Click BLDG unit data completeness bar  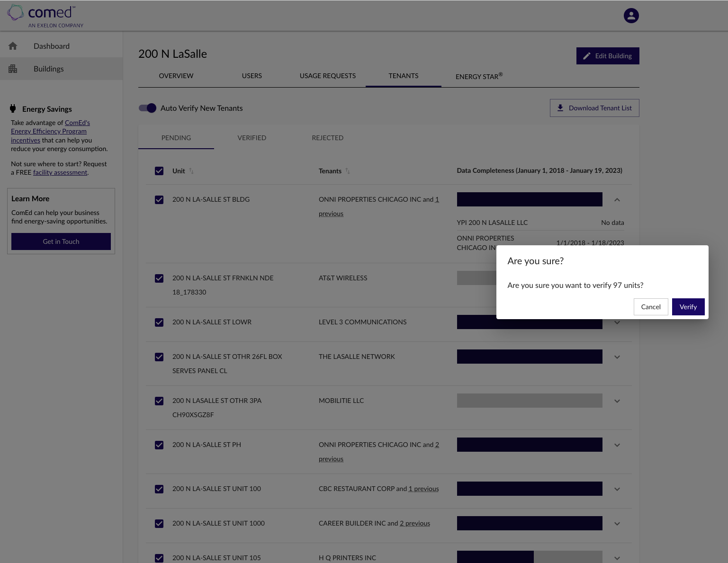click(x=530, y=199)
